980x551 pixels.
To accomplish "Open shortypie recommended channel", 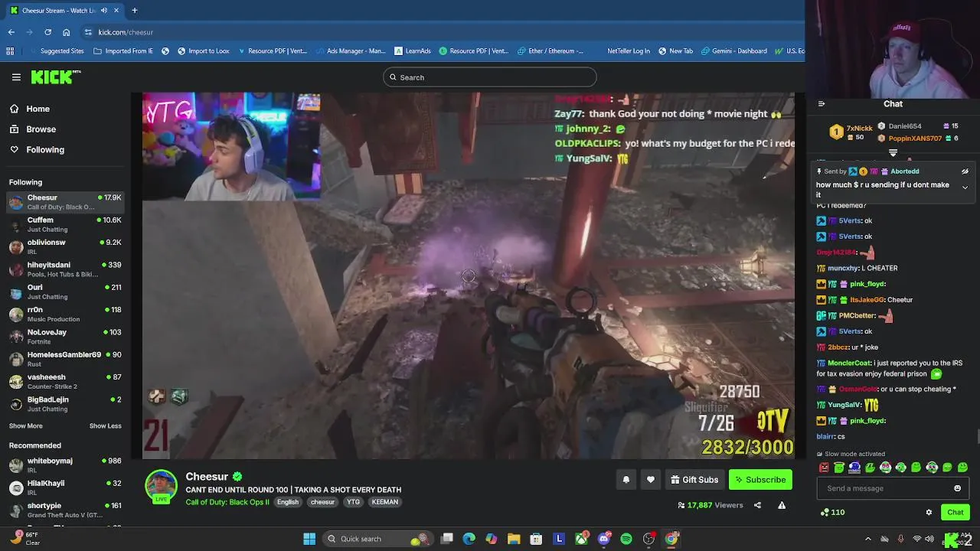I will tap(65, 510).
